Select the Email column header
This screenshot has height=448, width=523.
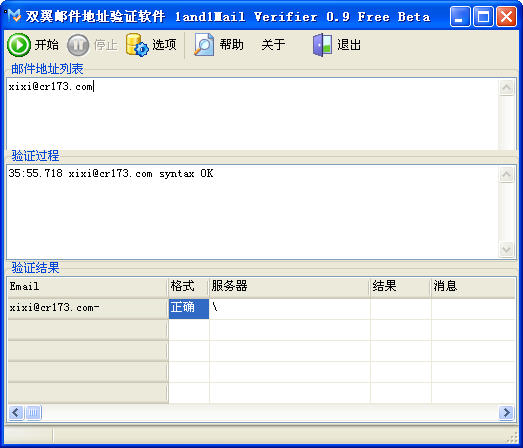pyautogui.click(x=88, y=287)
